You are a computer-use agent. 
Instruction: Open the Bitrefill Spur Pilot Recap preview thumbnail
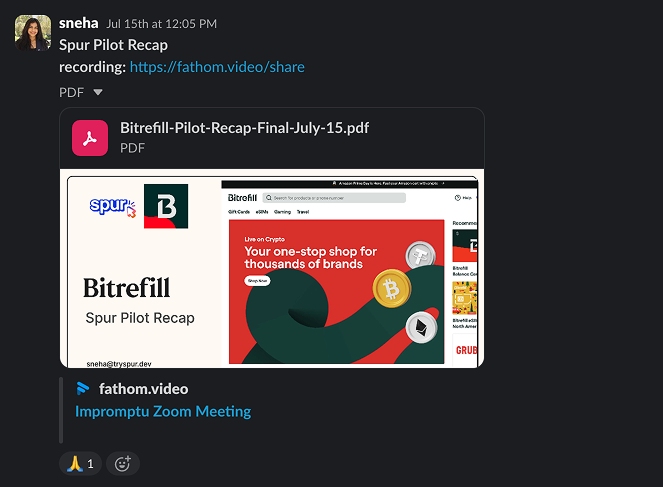pyautogui.click(x=272, y=268)
